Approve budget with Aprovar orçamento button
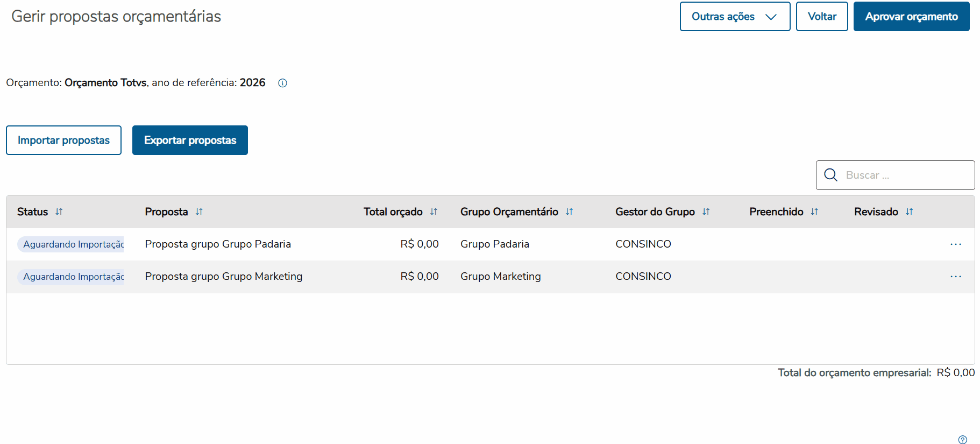Image resolution: width=980 pixels, height=444 pixels. click(x=911, y=17)
